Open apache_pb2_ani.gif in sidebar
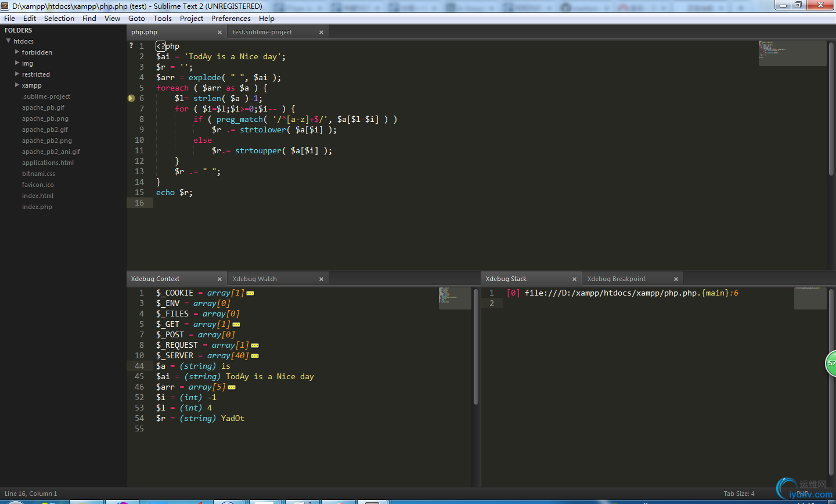836x504 pixels. click(x=51, y=152)
